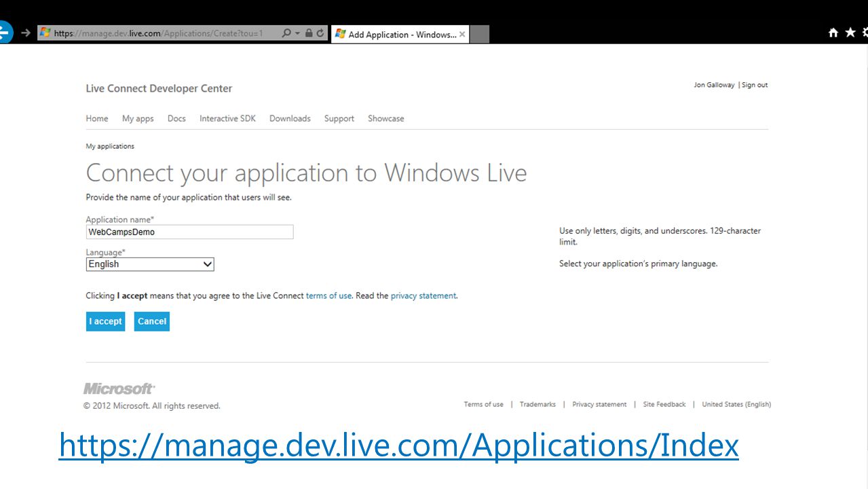This screenshot has height=489, width=868.
Task: Click the Connect your application to Windows Live heading
Action: (x=306, y=173)
